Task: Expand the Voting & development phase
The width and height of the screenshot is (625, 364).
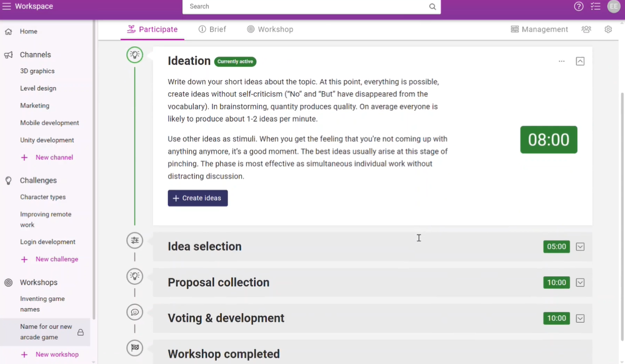Action: point(580,318)
